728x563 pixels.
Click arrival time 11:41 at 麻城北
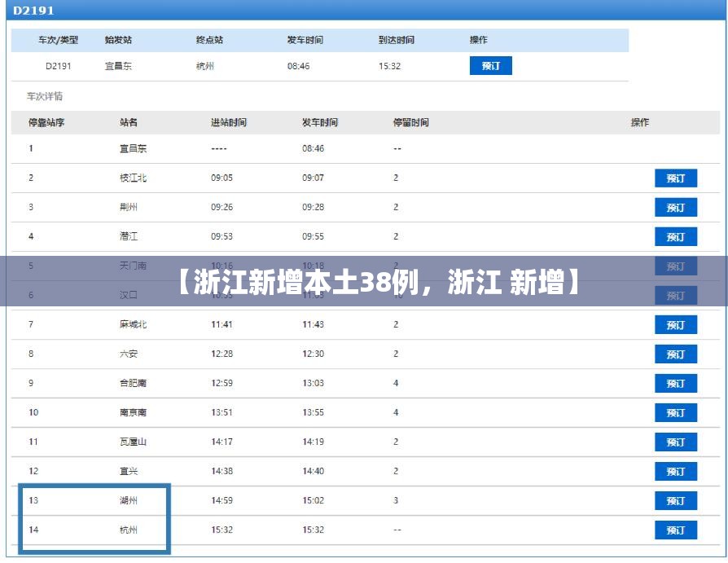point(221,325)
